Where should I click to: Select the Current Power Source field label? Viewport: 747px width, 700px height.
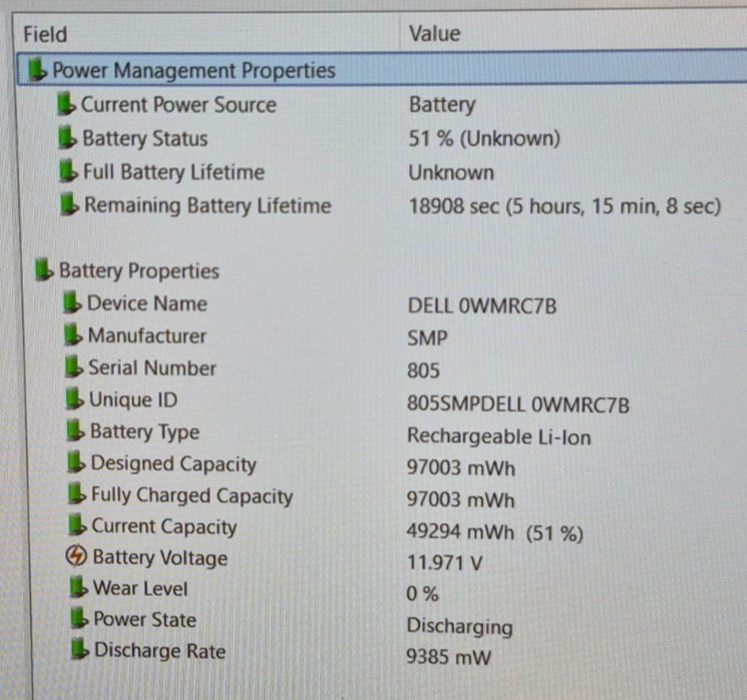(179, 104)
